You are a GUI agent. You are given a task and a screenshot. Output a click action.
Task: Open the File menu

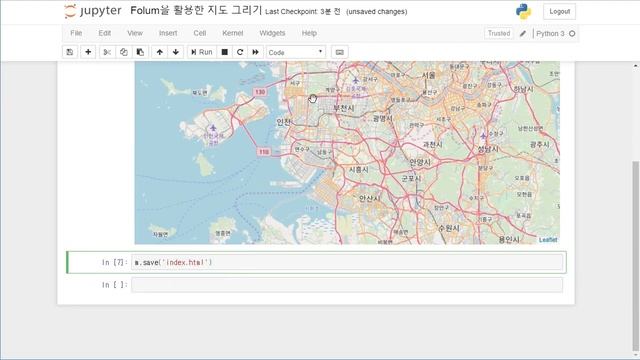76,33
